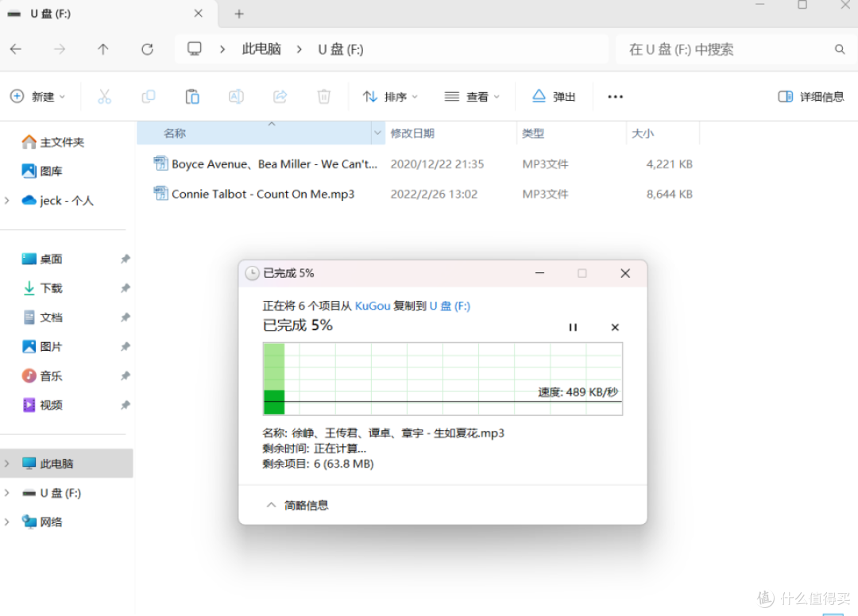Screen dimensions: 858x616
Task: Unpin 图片 using its pin icon
Action: tap(126, 347)
